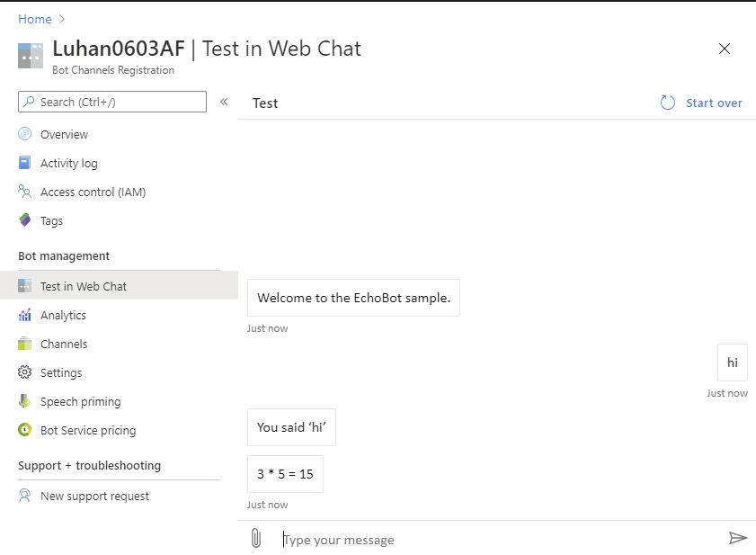Click the Bot Channels Registration subtitle
The height and width of the screenshot is (555, 756).
113,70
